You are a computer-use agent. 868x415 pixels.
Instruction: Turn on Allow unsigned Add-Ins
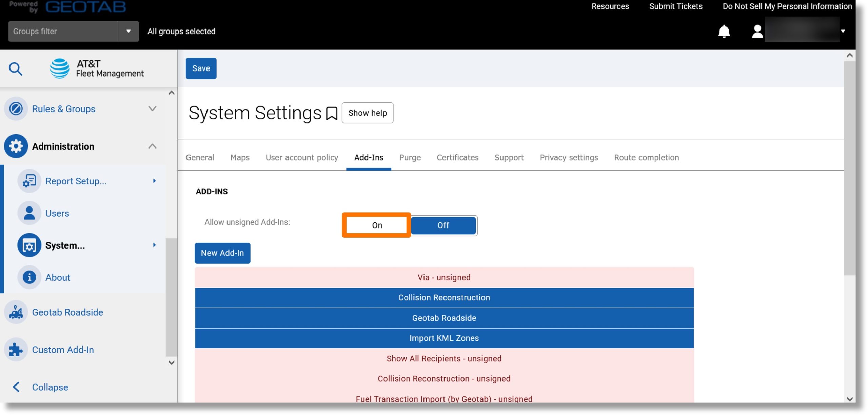[x=377, y=225]
